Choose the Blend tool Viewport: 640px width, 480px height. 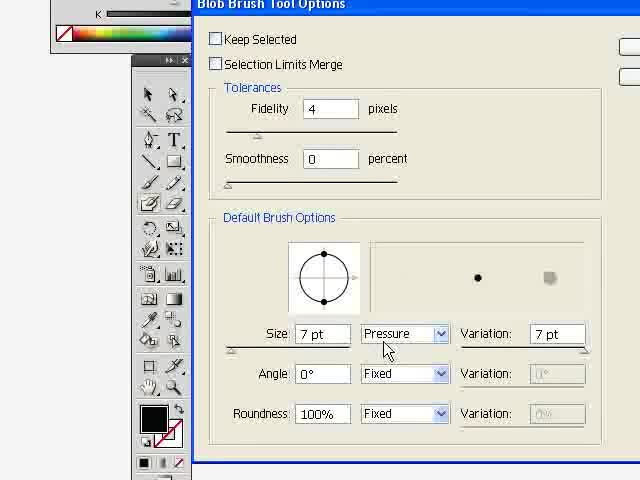tap(174, 320)
